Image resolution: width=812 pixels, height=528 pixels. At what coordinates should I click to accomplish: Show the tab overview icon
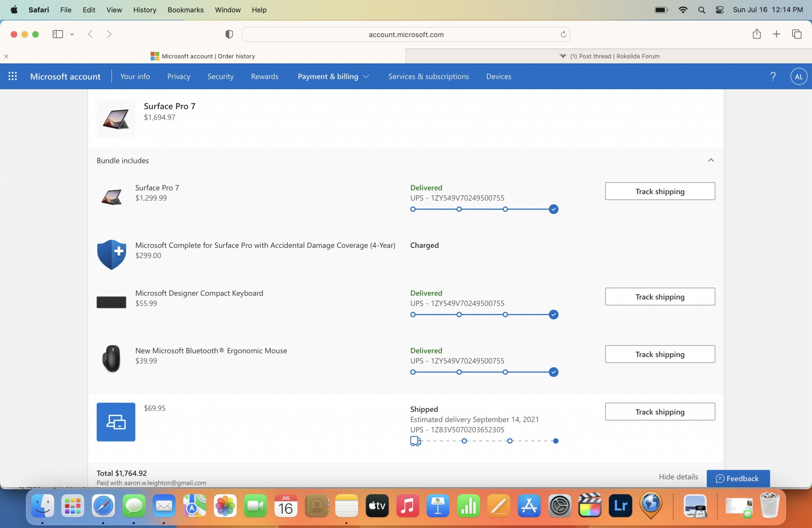click(797, 34)
